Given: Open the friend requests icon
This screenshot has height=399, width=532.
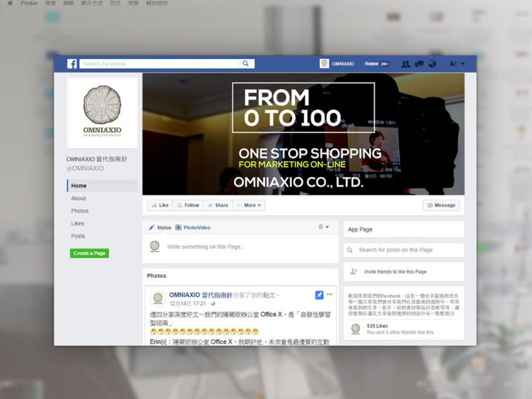Looking at the screenshot, I should [406, 64].
